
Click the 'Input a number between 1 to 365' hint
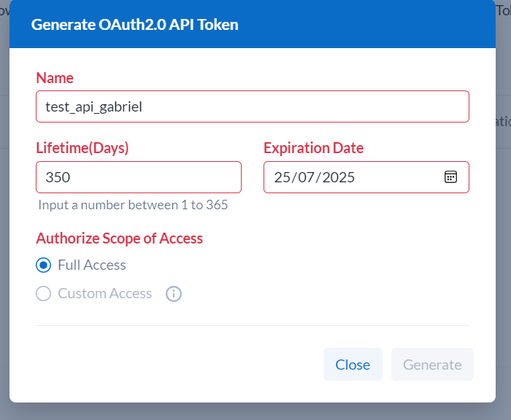tap(133, 205)
